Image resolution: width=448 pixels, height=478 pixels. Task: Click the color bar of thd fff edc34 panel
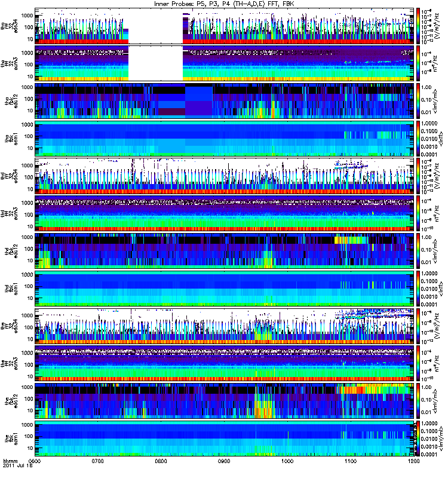pos(418,176)
